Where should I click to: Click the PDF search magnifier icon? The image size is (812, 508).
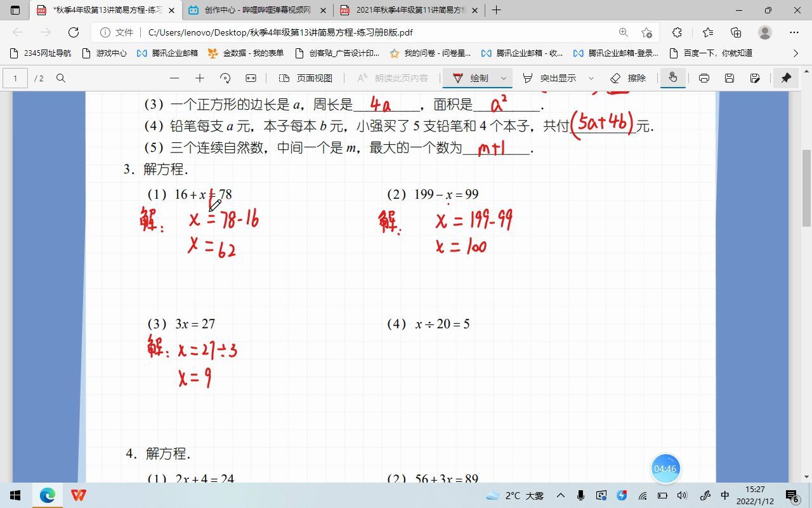point(61,78)
